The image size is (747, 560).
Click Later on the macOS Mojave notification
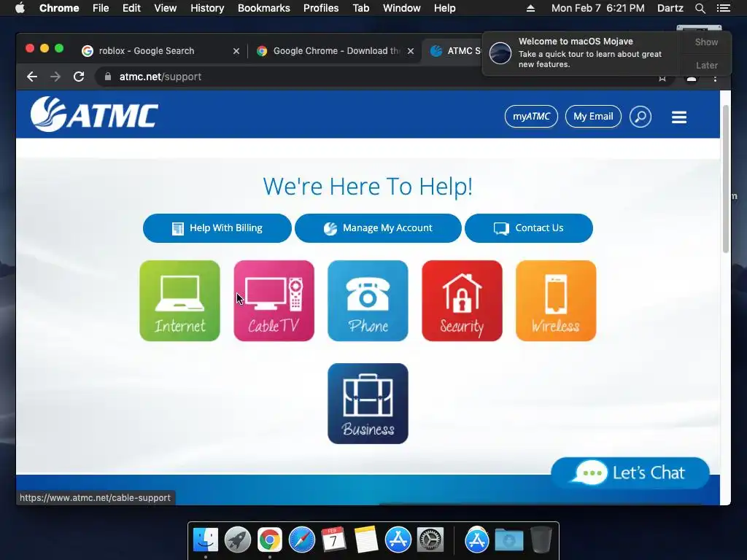pos(706,65)
